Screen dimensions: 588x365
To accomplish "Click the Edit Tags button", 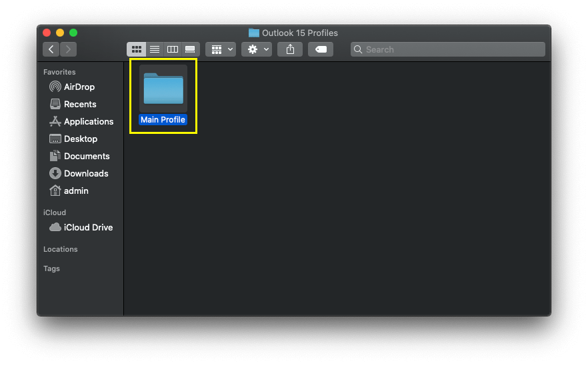I will tap(321, 49).
